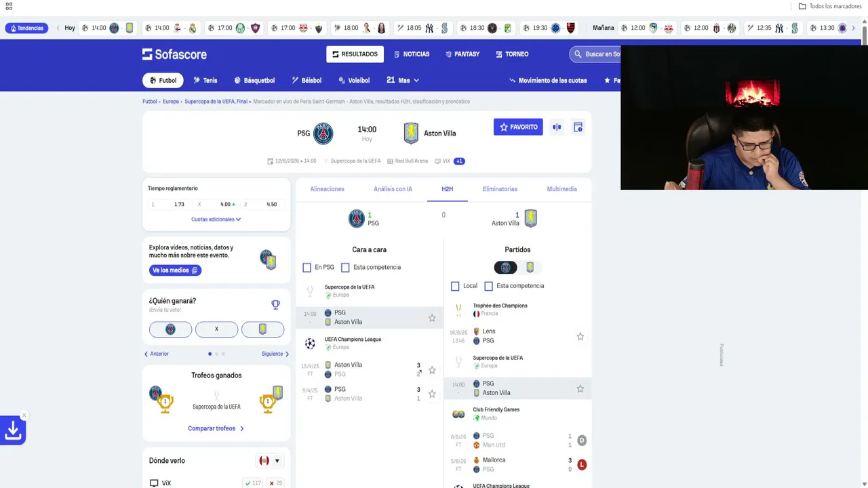The height and width of the screenshot is (488, 868).
Task: Open the country dropdown in Dónde verlo
Action: pos(269,461)
